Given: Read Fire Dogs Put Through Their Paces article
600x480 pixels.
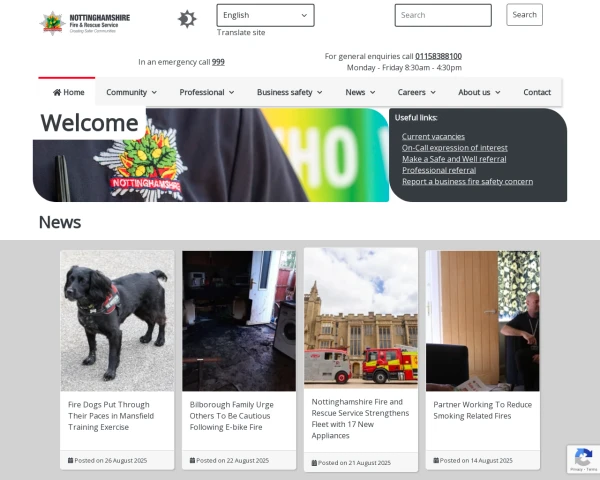Looking at the screenshot, I should 111,416.
